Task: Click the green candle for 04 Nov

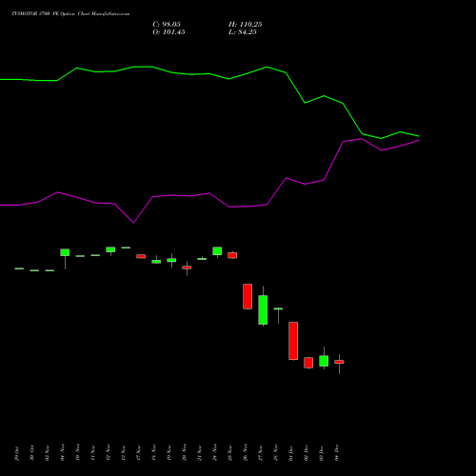Action: [65, 252]
